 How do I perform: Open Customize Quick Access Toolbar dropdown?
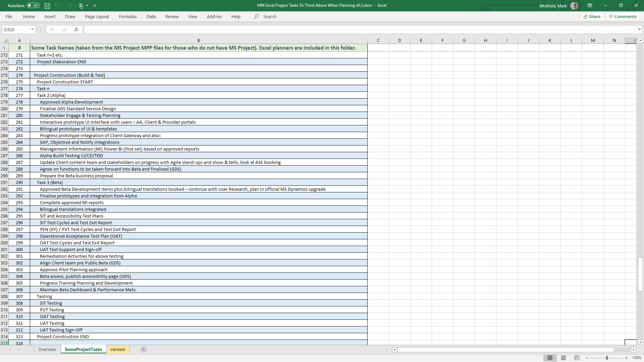pyautogui.click(x=95, y=6)
